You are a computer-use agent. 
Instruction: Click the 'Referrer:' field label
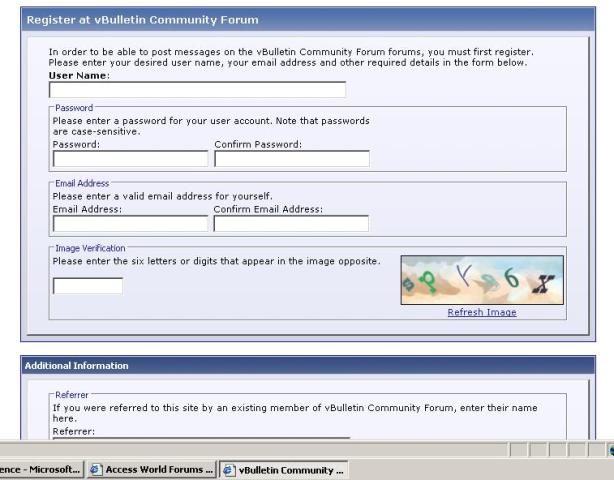(x=74, y=431)
